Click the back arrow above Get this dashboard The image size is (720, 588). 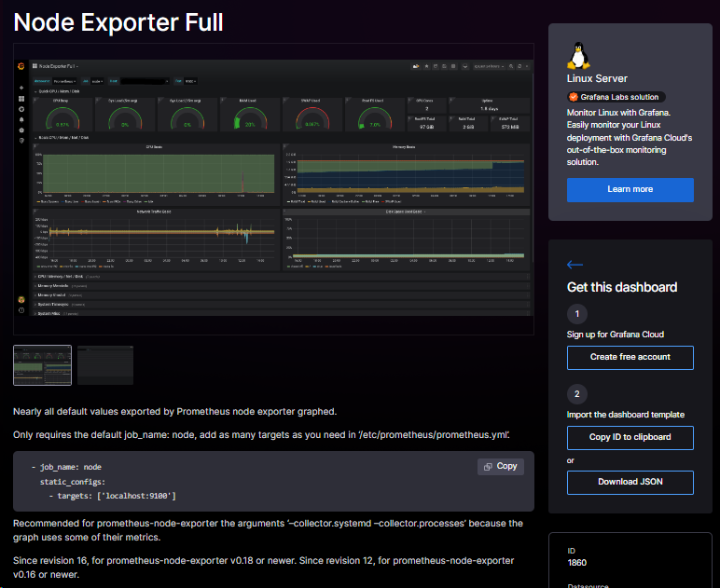pyautogui.click(x=575, y=265)
